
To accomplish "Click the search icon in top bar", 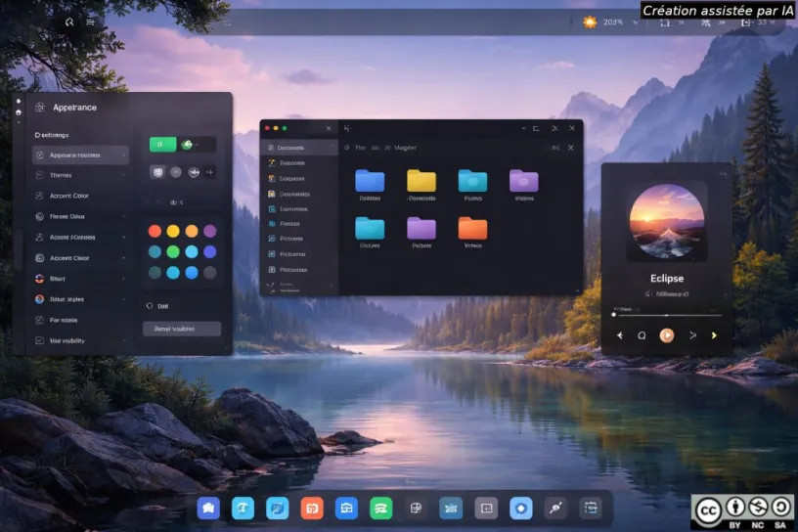I will [69, 22].
